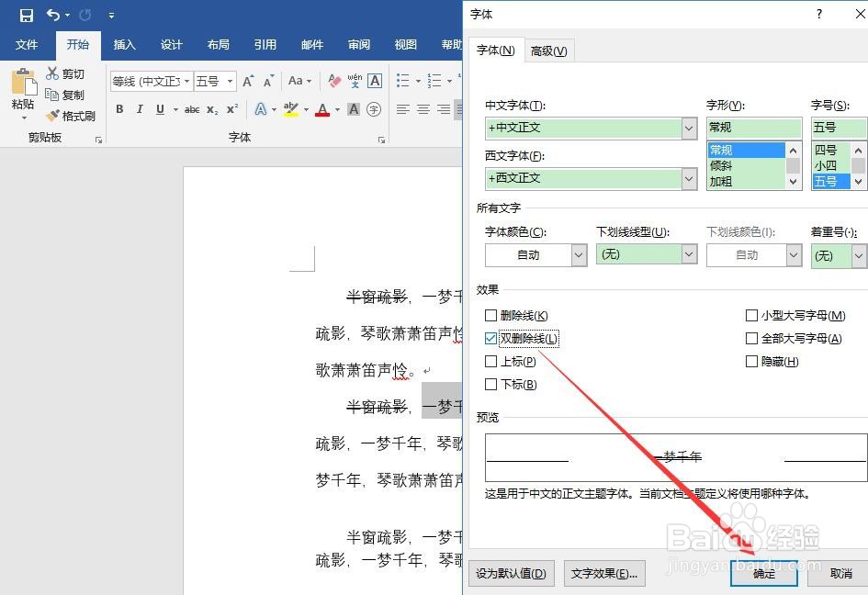Click the yellow Text Highlight Color swatch
868x595 pixels.
290,109
